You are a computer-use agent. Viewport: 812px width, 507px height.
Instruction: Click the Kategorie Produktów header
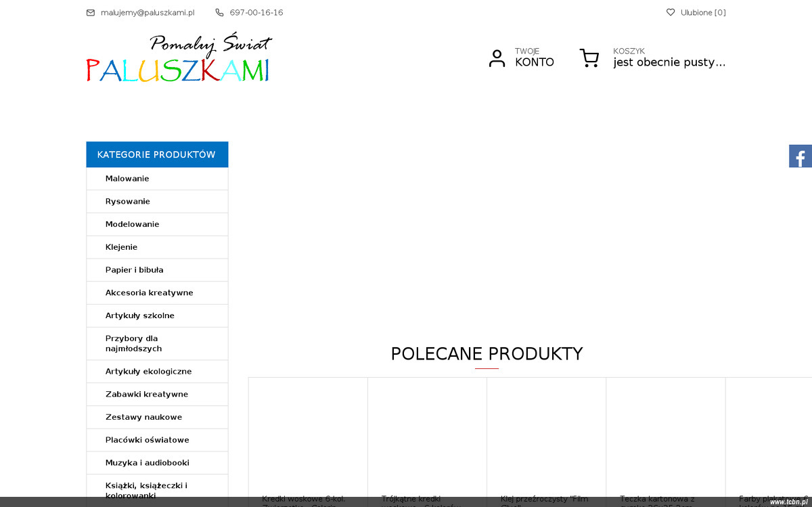point(157,154)
